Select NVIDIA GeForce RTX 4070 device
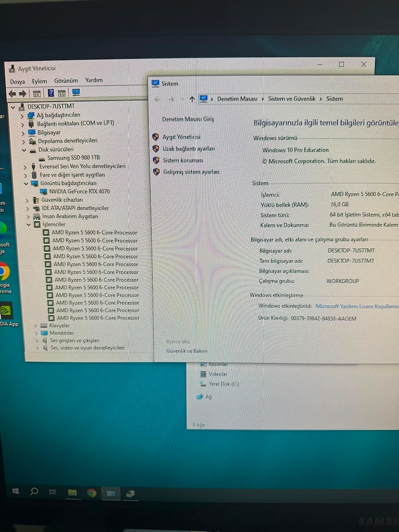This screenshot has height=532, width=399. coord(79,191)
